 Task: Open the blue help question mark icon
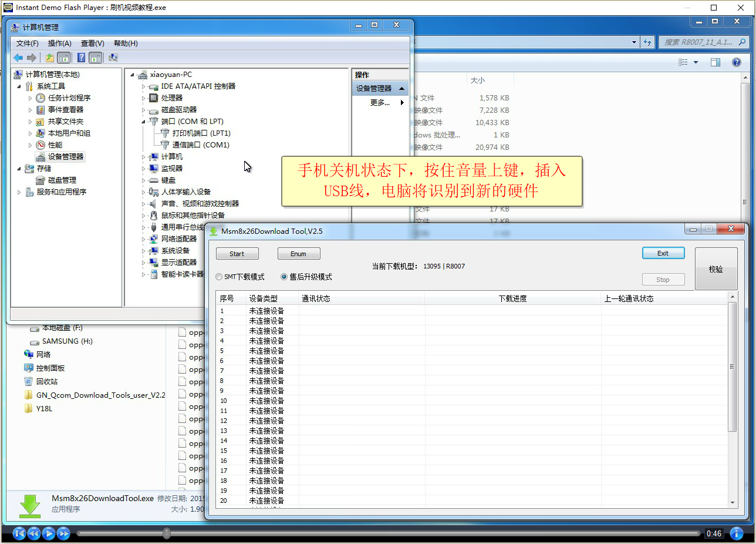82,58
